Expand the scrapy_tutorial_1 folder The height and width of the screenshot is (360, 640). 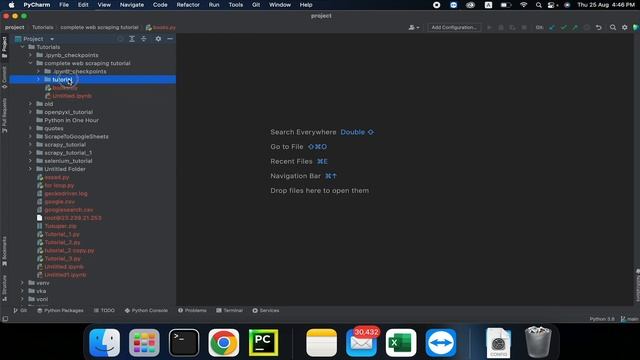[x=31, y=153]
